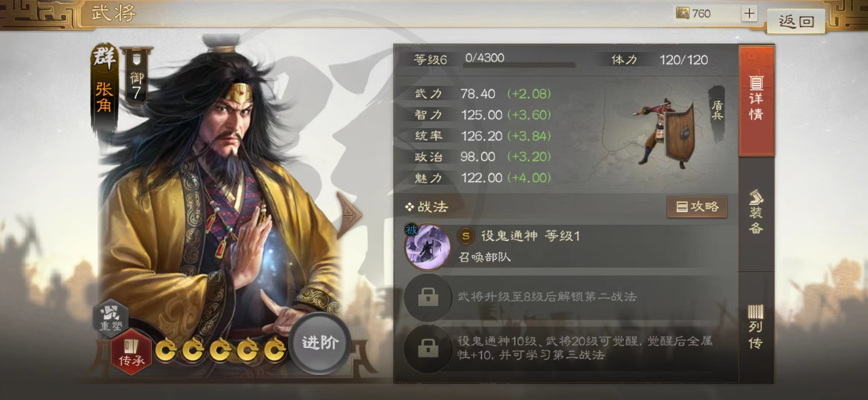
Task: Select the 魅力 122.00 attribute row
Action: [x=482, y=178]
